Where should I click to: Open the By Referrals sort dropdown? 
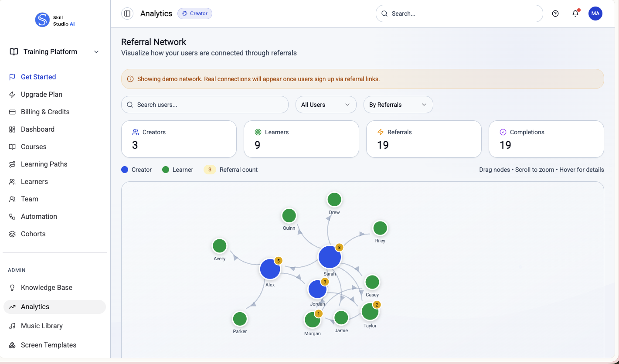(x=398, y=105)
